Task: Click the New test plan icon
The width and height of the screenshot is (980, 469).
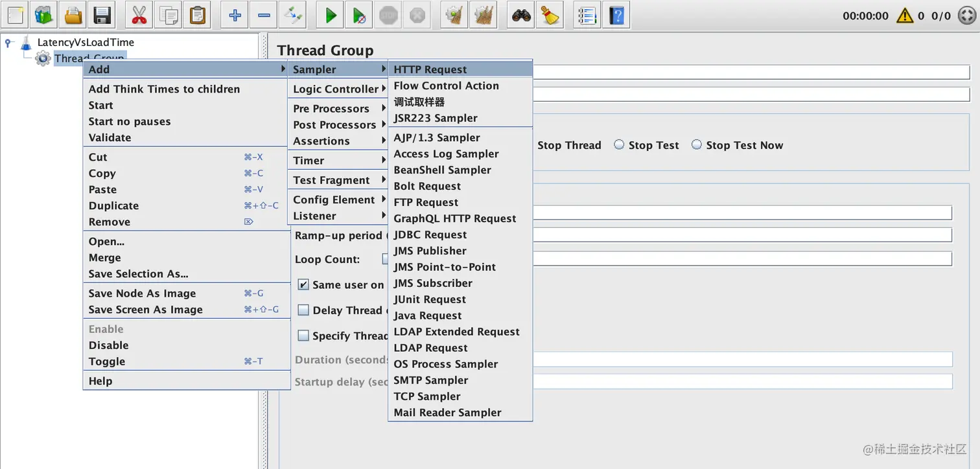Action: pos(15,15)
